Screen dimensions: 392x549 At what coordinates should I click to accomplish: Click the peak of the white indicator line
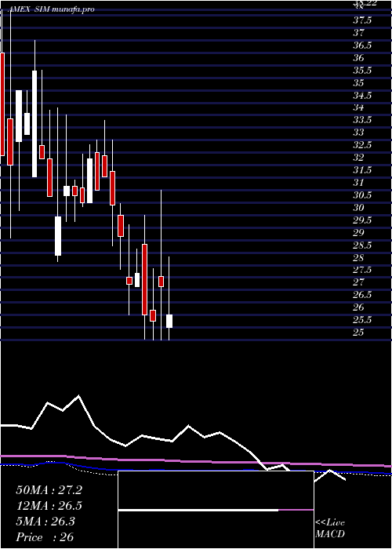(78, 396)
